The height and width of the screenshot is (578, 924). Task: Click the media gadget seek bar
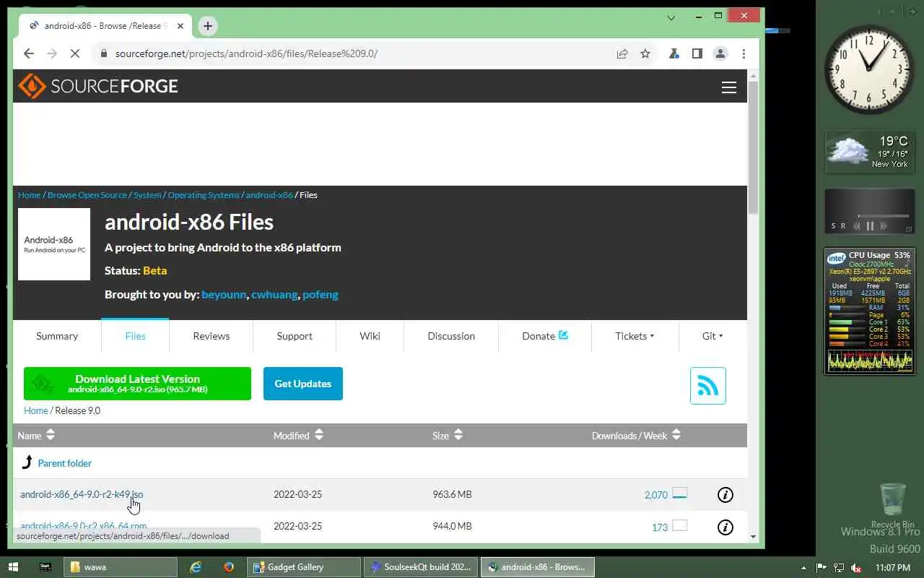pyautogui.click(x=884, y=216)
